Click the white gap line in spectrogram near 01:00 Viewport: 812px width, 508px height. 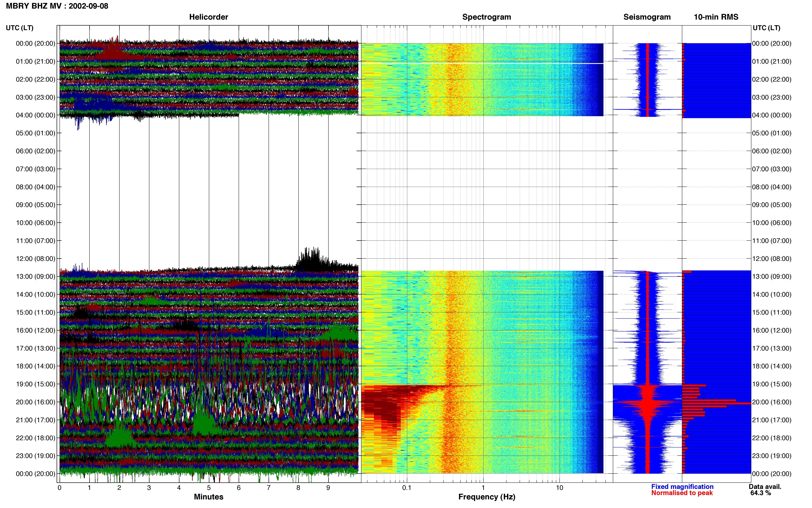tap(482, 63)
